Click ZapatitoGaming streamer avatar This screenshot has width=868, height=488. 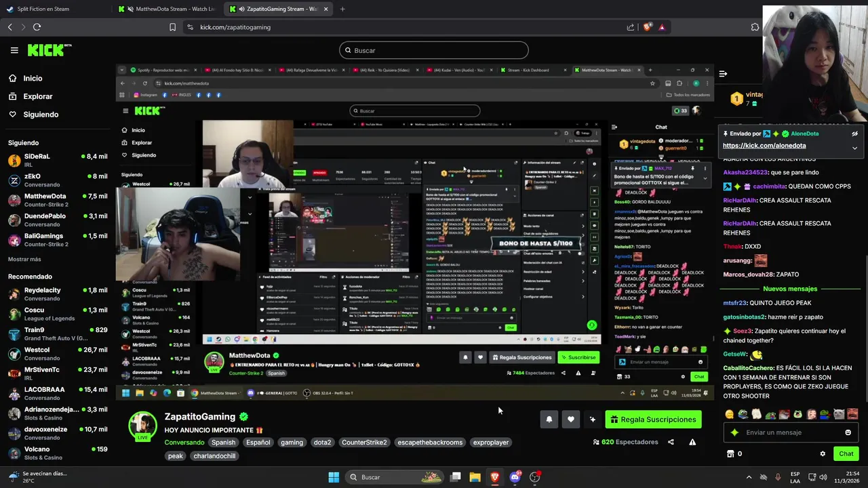143,425
